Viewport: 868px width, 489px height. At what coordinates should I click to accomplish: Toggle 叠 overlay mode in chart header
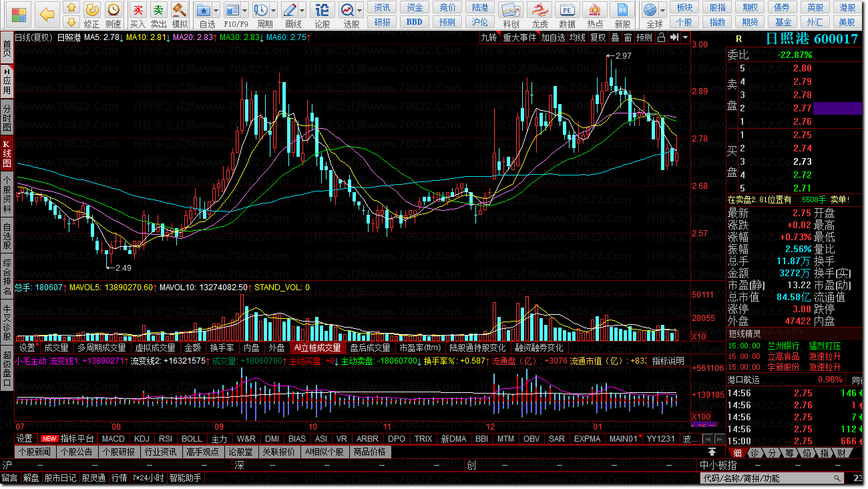tap(615, 37)
